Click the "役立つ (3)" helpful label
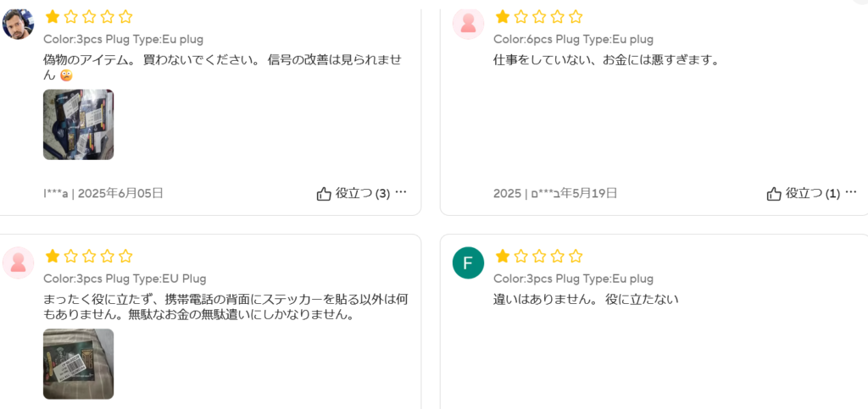 pyautogui.click(x=363, y=193)
